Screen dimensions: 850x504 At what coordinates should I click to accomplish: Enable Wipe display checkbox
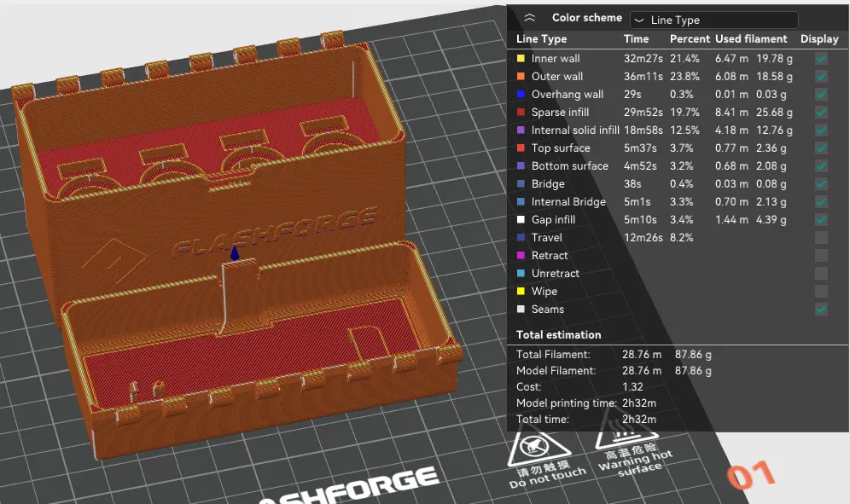pyautogui.click(x=821, y=291)
